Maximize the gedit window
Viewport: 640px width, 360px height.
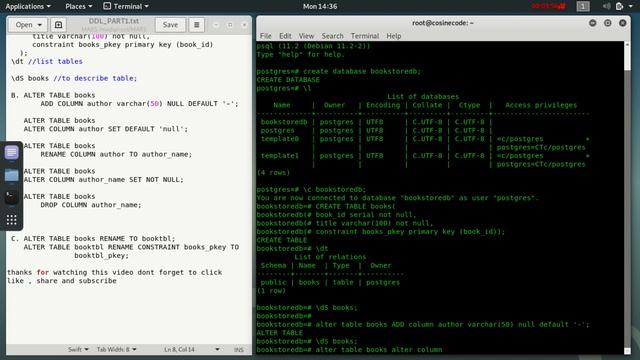pos(230,25)
